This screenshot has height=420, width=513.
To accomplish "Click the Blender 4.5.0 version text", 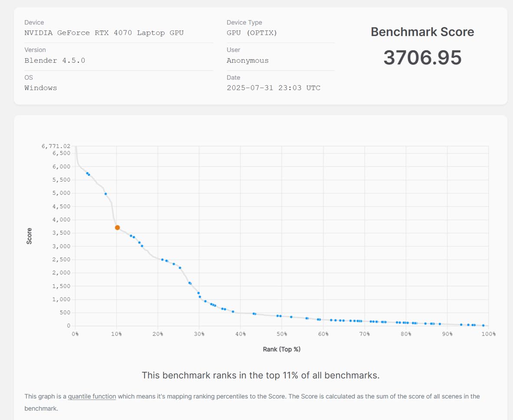I will 55,61.
